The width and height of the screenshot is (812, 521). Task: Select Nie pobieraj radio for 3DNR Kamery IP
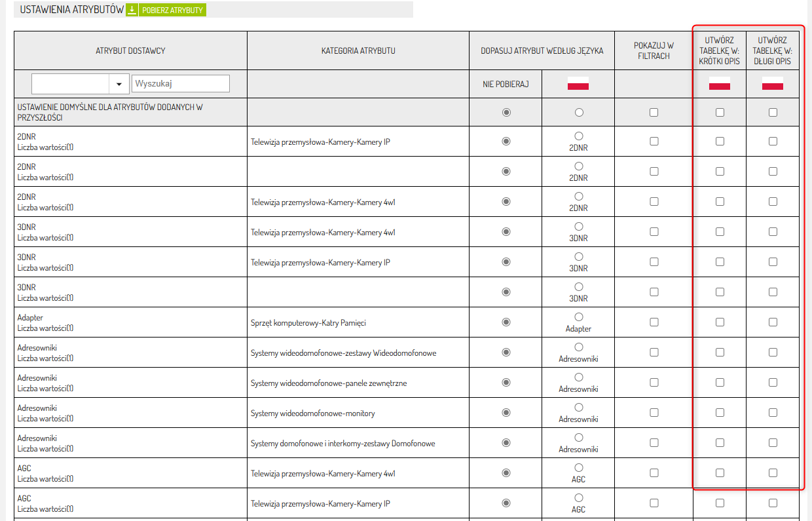click(x=506, y=261)
